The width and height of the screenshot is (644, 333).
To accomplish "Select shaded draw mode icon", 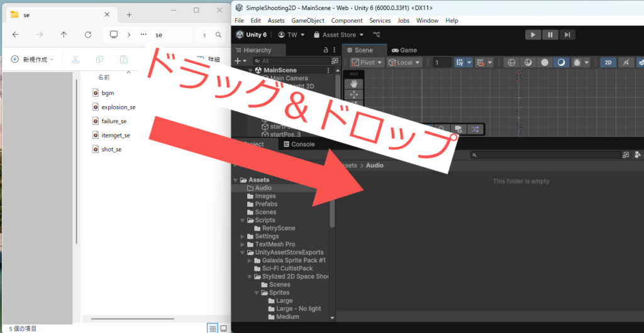I will coord(561,62).
